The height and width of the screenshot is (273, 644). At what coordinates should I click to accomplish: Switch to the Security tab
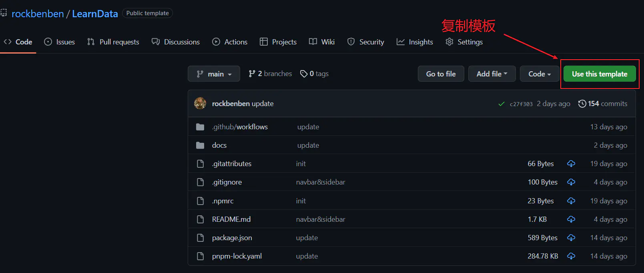click(365, 42)
